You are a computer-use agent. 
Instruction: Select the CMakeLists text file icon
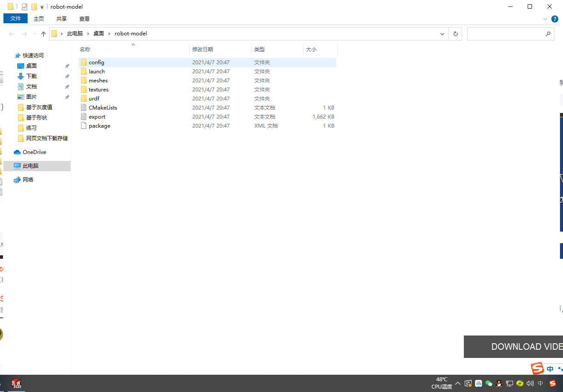tap(84, 108)
